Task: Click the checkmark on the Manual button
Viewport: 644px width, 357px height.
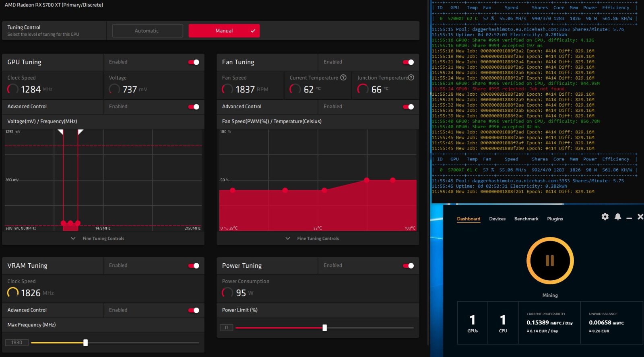Action: [253, 31]
